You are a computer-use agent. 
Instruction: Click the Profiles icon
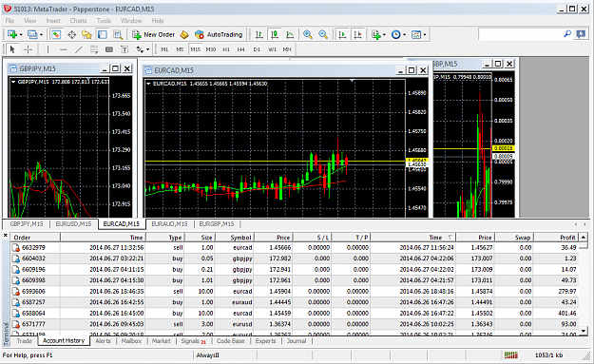(x=32, y=34)
